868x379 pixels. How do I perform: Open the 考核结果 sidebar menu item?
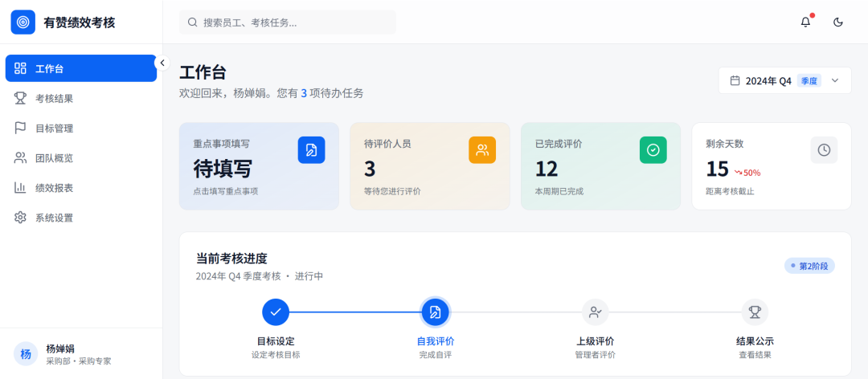pos(81,99)
